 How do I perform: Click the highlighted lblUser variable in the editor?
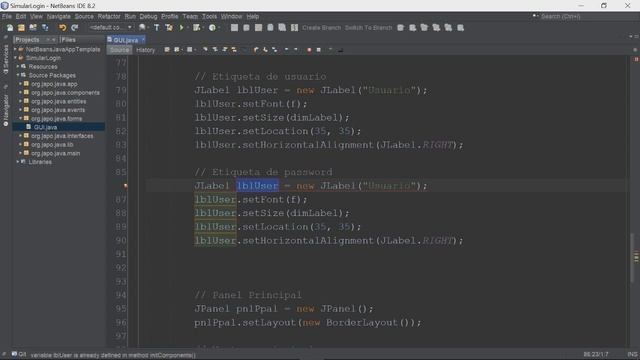(x=258, y=186)
